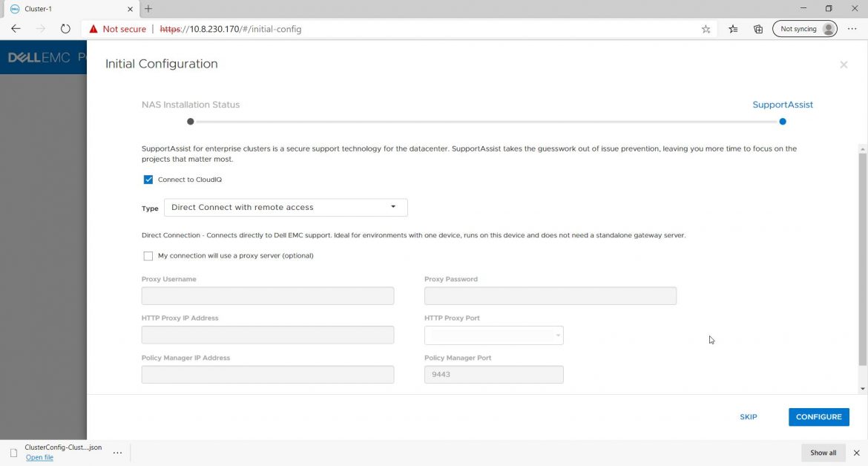Click the CONFIGURE button
The image size is (868, 466).
pyautogui.click(x=818, y=417)
